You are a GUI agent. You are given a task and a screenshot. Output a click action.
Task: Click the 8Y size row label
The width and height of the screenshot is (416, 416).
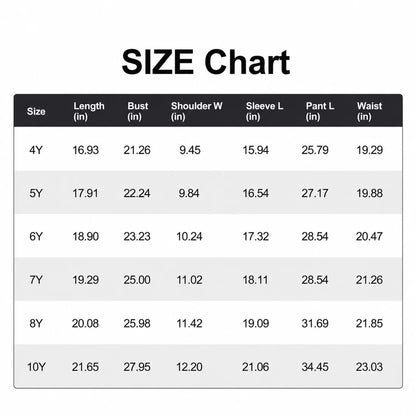(36, 323)
